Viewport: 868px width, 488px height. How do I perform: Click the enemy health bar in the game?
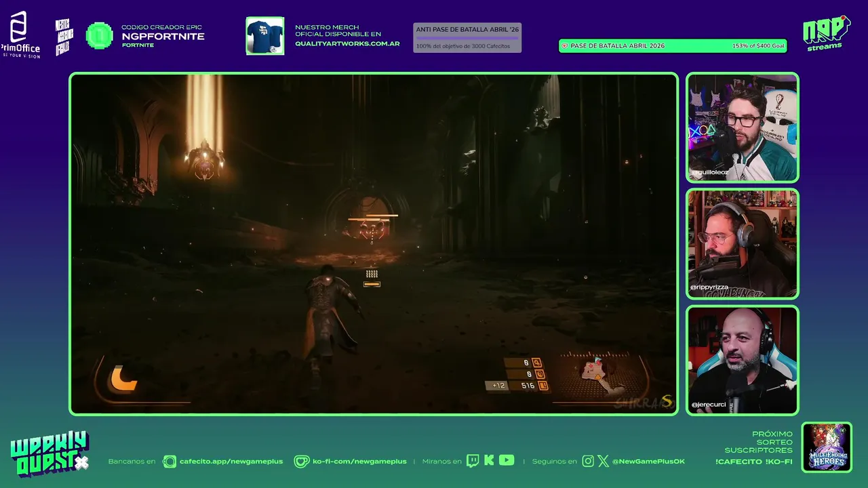[372, 218]
